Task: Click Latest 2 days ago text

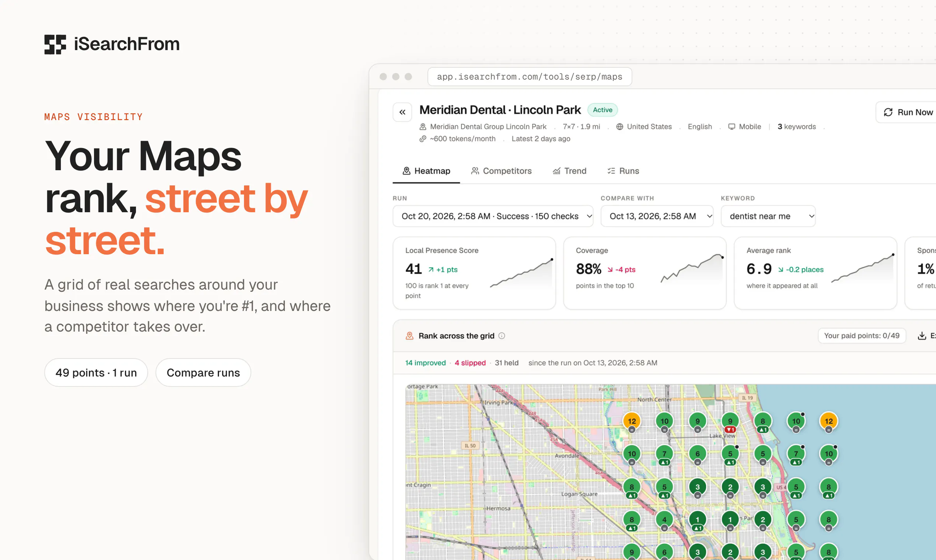Action: pyautogui.click(x=541, y=139)
